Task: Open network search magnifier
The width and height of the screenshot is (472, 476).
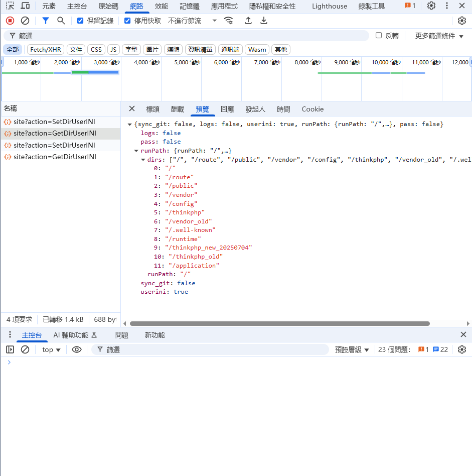Action: (61, 21)
